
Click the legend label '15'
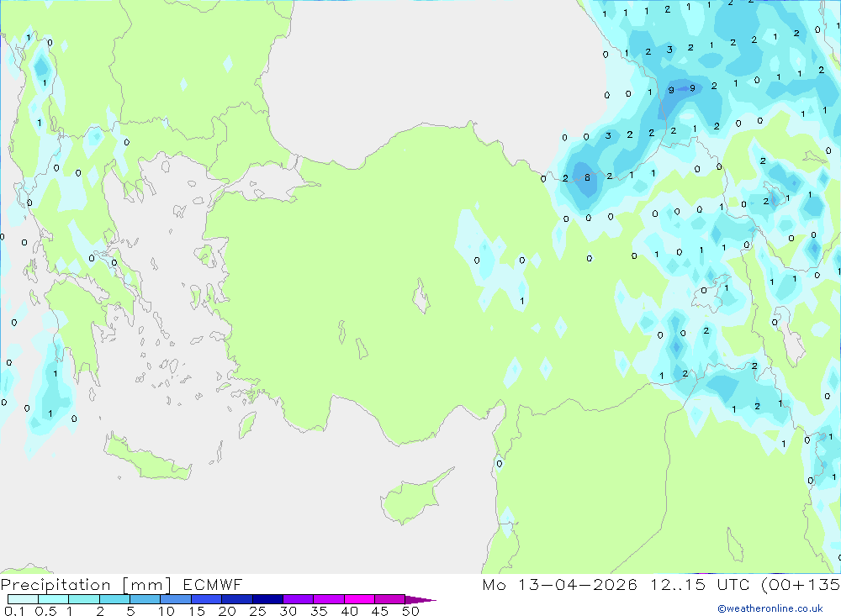click(x=197, y=611)
